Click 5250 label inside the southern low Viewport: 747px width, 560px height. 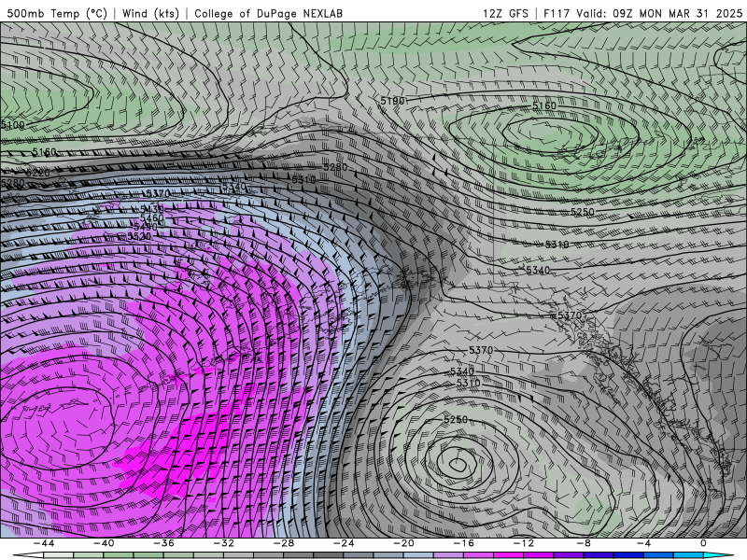(x=456, y=419)
